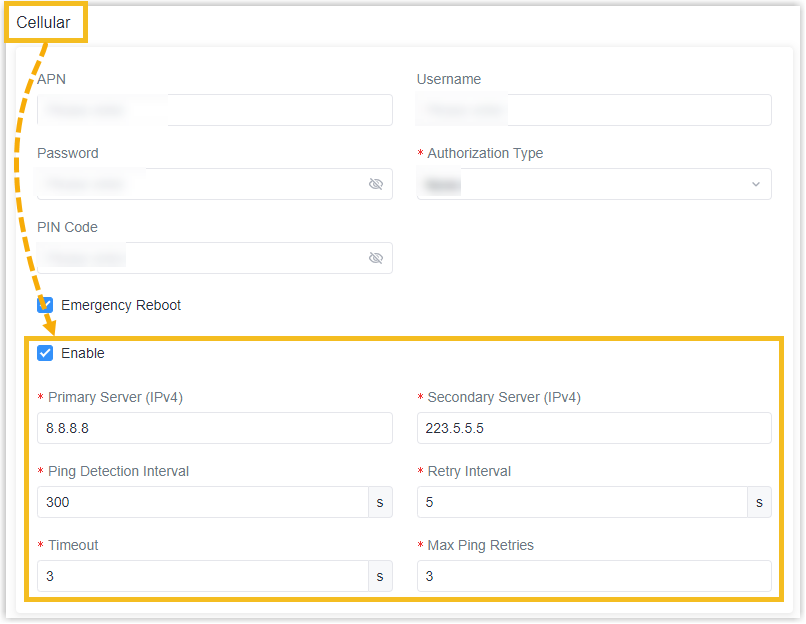Select the Cellular section heading
This screenshot has height=624, width=806.
43,23
